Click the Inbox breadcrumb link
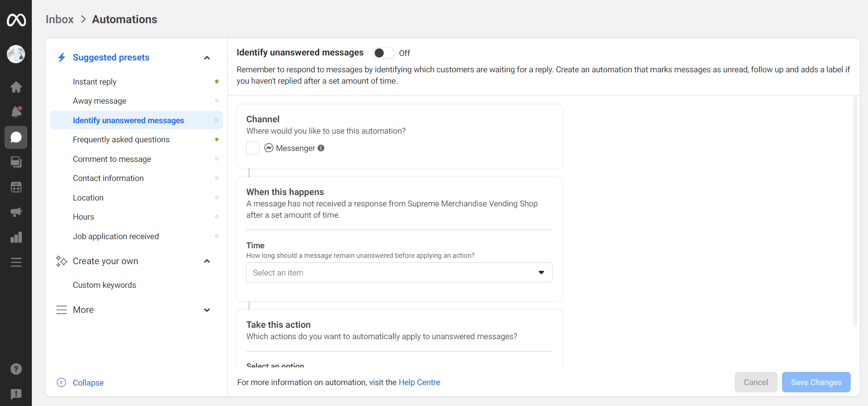The height and width of the screenshot is (406, 868). [60, 19]
